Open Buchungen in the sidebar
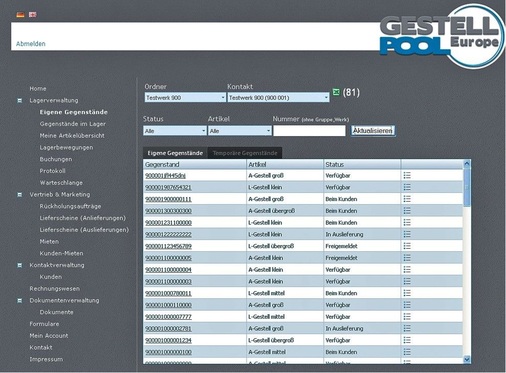 point(56,159)
